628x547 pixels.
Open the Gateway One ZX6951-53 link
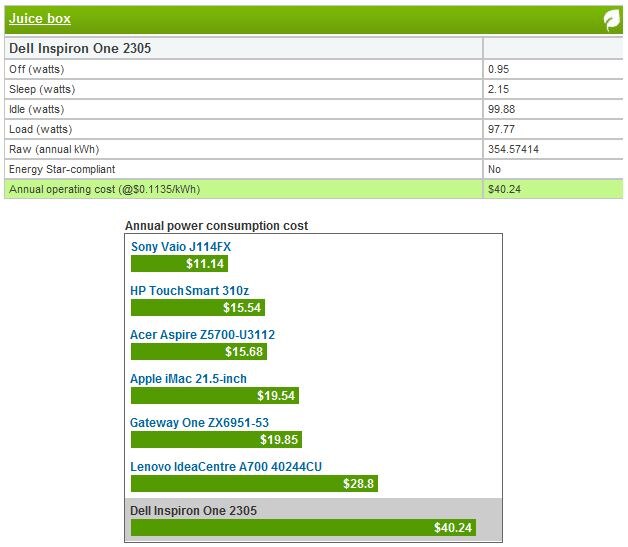(199, 423)
